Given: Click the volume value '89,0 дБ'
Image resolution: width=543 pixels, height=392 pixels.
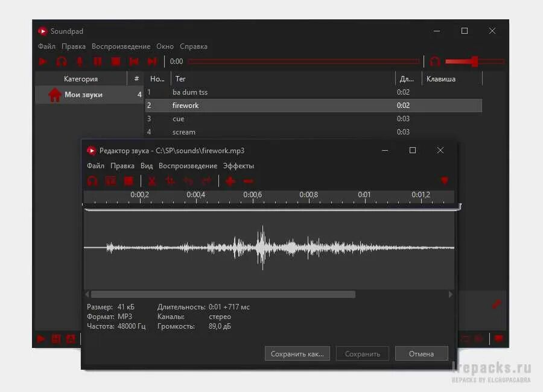Looking at the screenshot, I should (220, 326).
